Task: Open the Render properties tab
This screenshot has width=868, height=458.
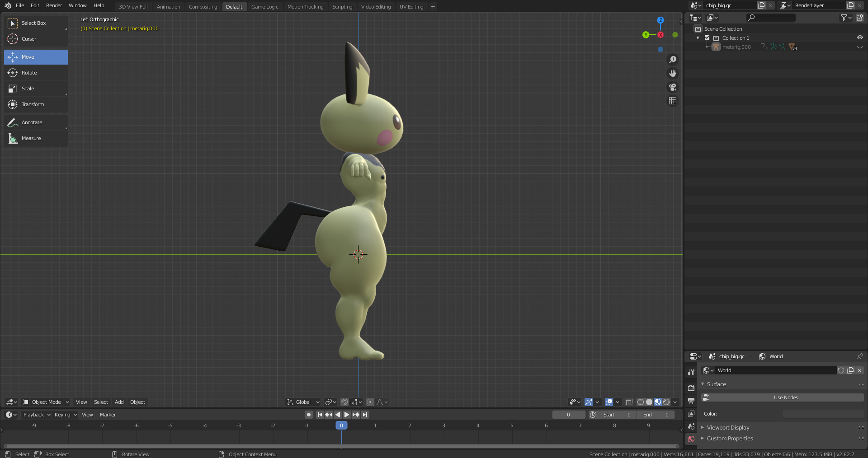Action: [691, 388]
